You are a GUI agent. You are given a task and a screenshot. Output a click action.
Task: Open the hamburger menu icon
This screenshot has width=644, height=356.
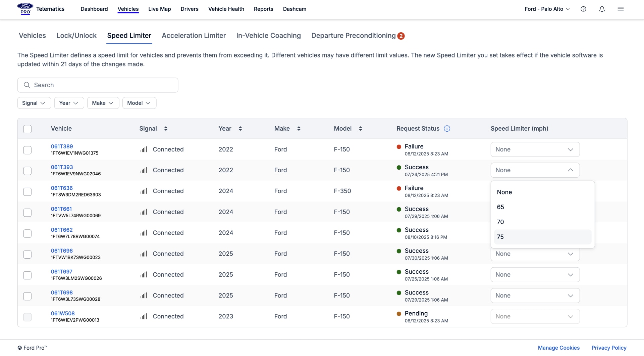coord(621,9)
